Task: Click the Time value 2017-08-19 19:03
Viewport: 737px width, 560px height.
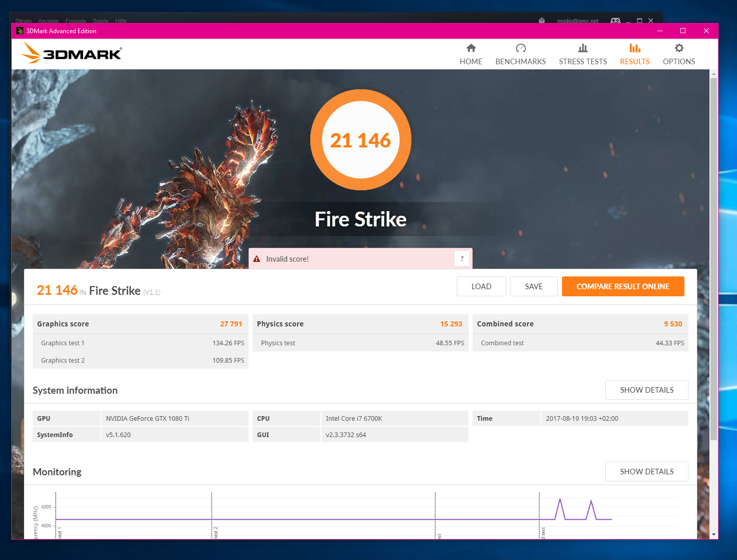Action: (x=582, y=419)
